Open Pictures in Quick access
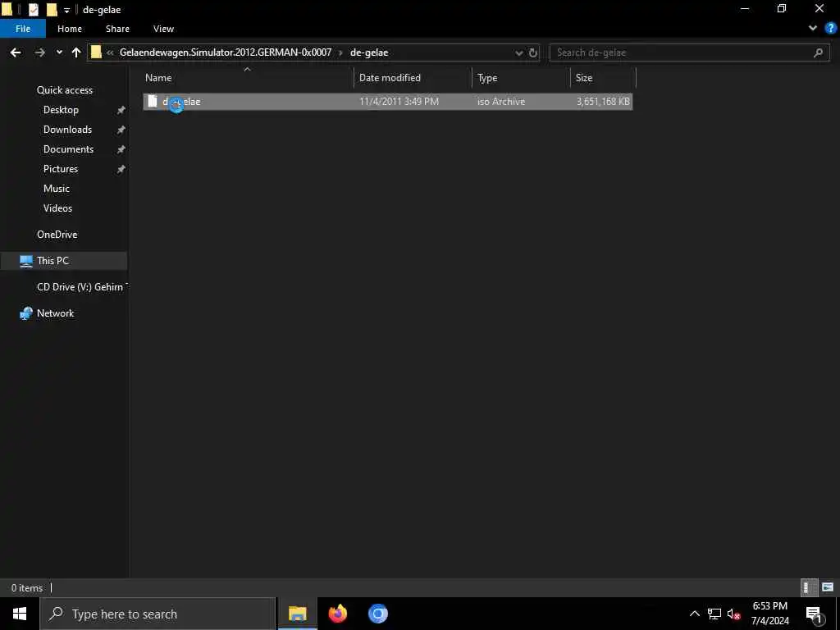 click(61, 169)
